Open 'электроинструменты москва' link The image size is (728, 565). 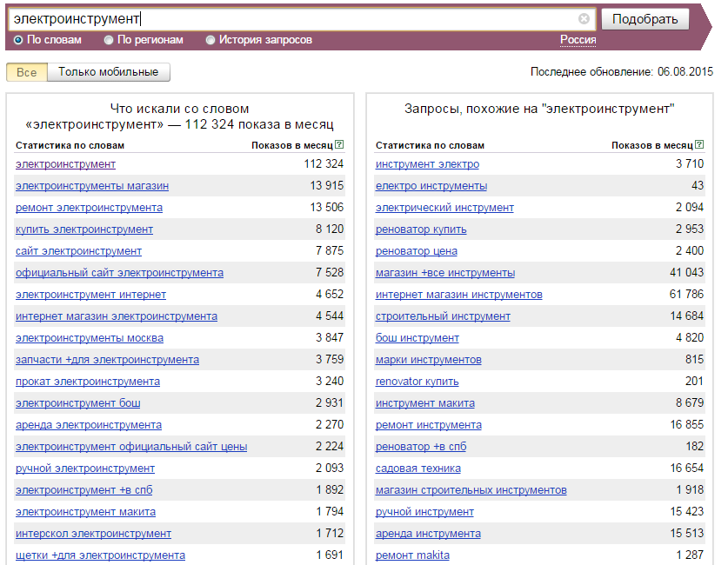point(90,338)
